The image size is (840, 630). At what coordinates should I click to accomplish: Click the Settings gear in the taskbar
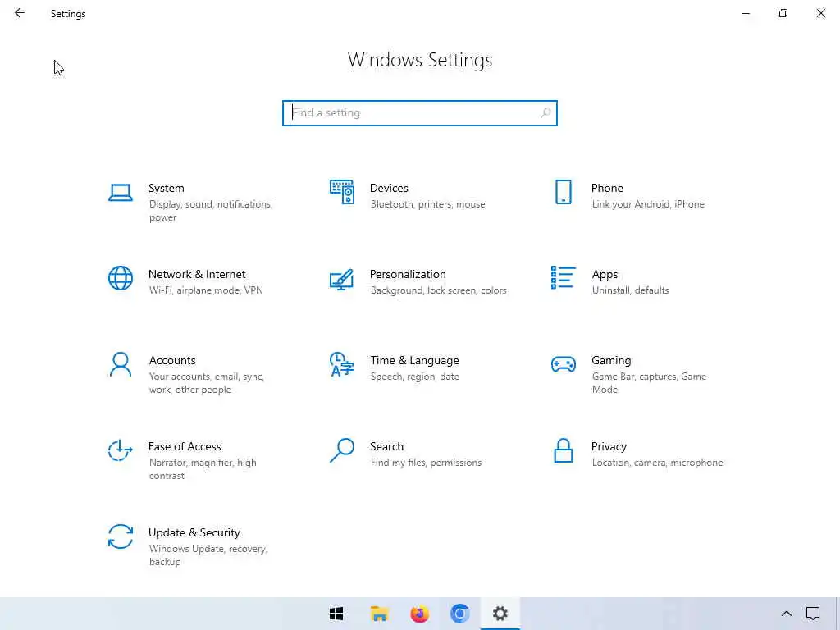coord(500,614)
